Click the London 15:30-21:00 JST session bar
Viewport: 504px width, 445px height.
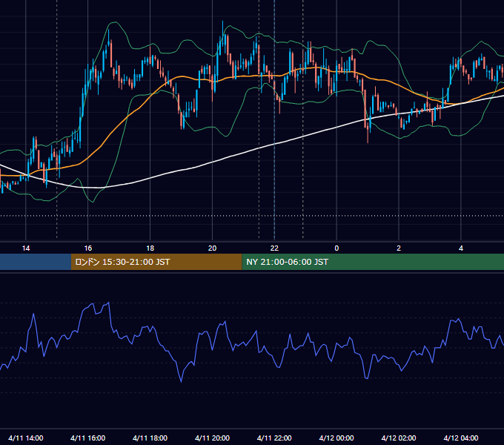pos(156,262)
